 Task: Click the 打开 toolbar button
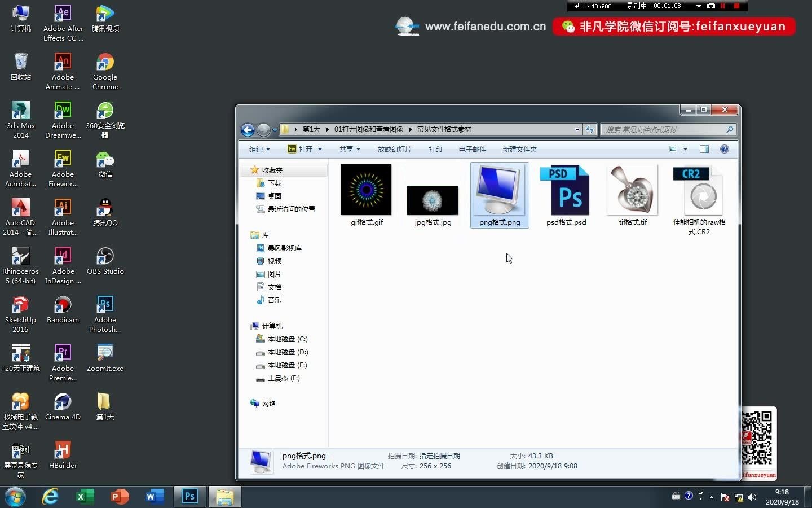[x=301, y=149]
